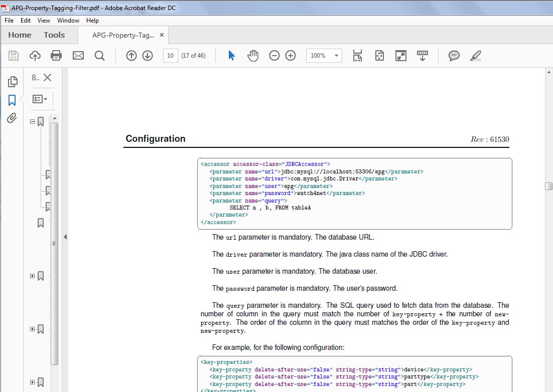Expand the last plus-marked bookmark at the panel bottom
Screen dimensions: 553x392
pyautogui.click(x=33, y=382)
